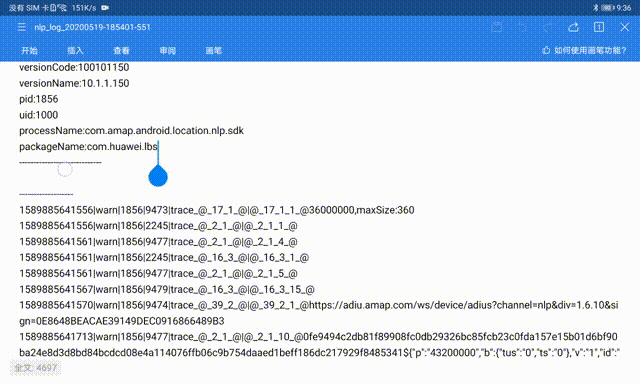Tap the line gn=0E8648BEACAE39149DEC0916866489B3

tap(122, 321)
